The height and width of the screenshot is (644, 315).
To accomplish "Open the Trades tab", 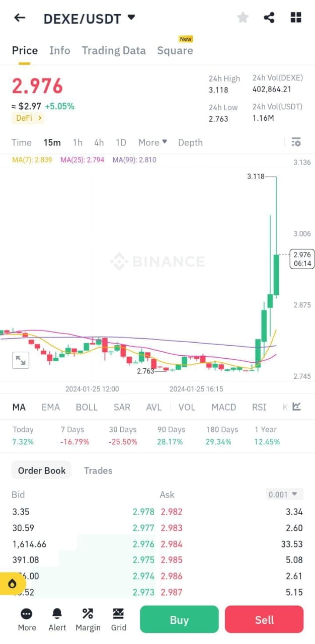I will pos(98,470).
